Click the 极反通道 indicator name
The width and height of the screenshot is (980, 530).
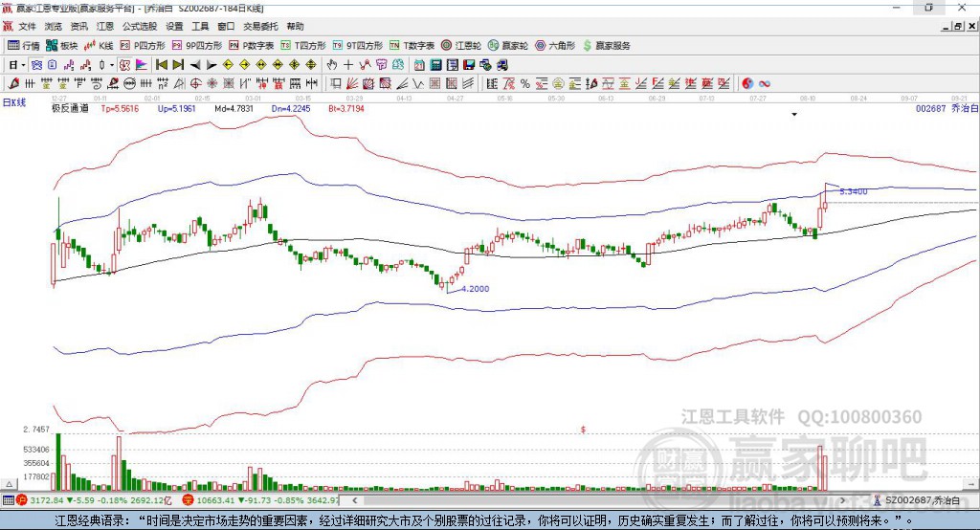tap(70, 109)
